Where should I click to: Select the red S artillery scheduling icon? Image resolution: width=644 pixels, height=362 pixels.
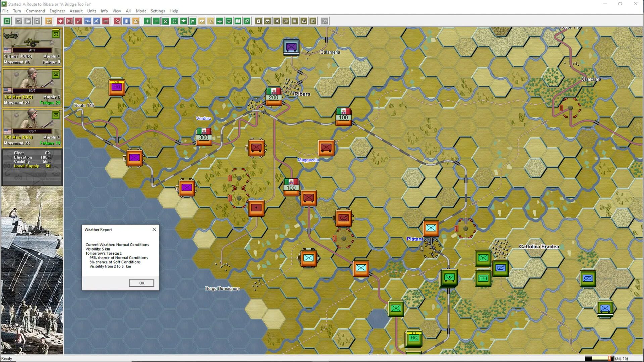(x=70, y=21)
